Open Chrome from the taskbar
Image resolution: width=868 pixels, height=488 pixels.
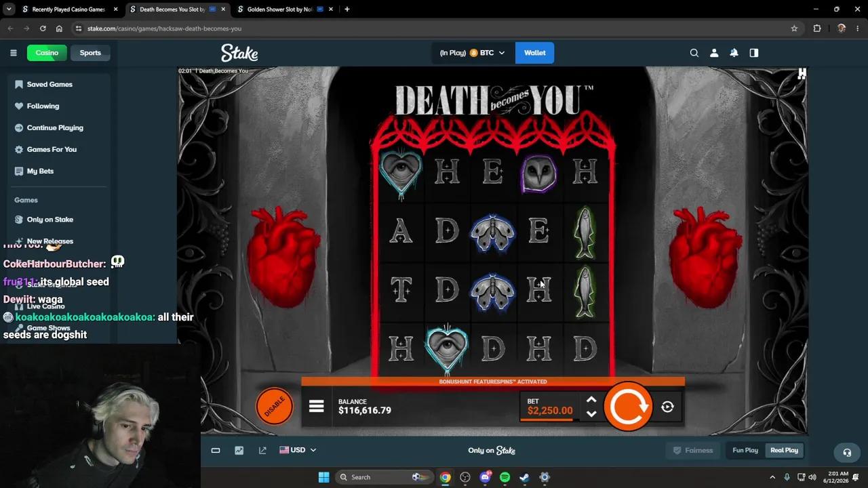pyautogui.click(x=445, y=477)
